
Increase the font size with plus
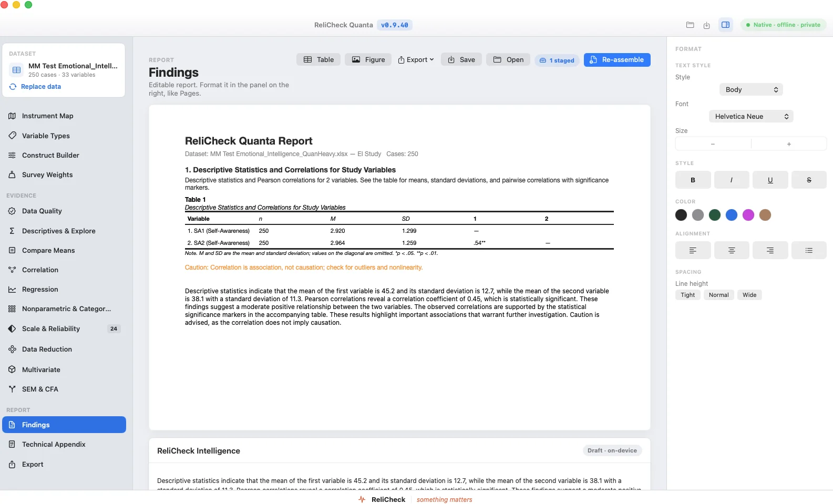789,144
